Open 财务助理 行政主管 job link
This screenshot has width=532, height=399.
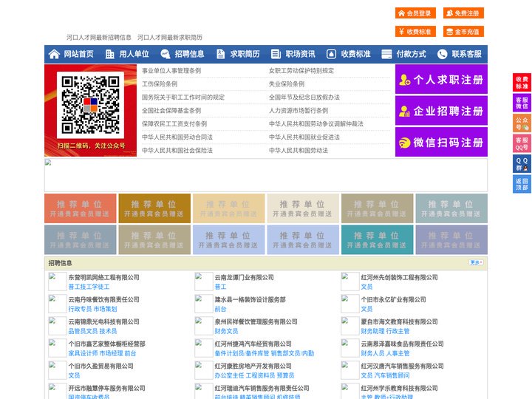385,331
